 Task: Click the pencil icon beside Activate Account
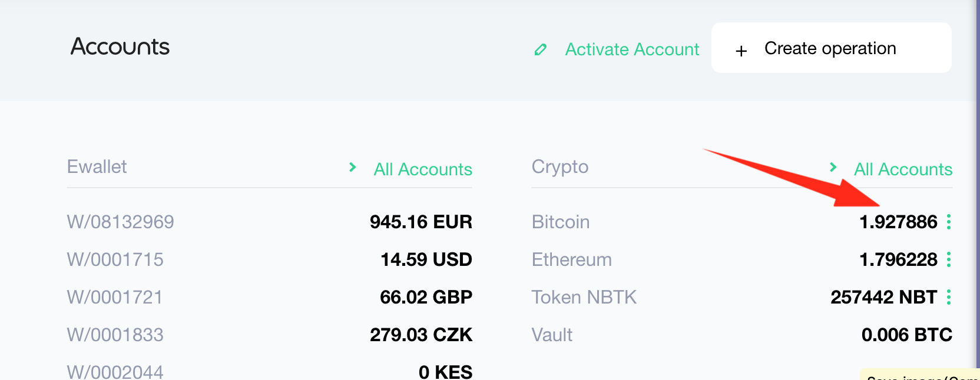click(540, 49)
